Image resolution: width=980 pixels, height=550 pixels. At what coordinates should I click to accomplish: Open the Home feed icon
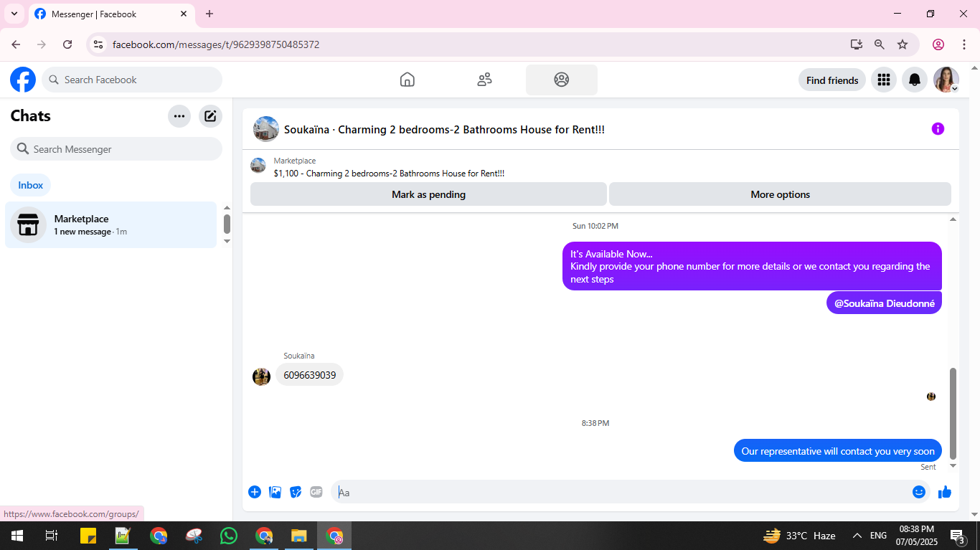coord(407,80)
